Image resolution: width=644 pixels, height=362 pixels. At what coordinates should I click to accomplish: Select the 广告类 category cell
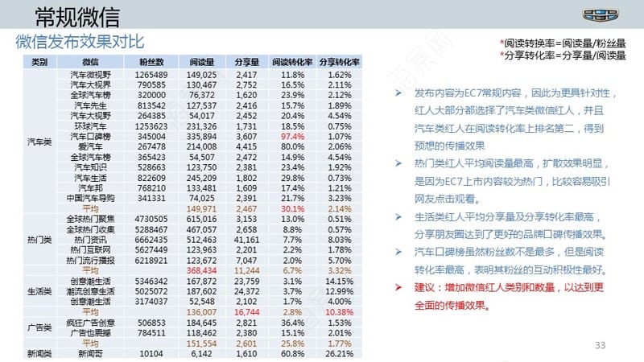pos(39,327)
